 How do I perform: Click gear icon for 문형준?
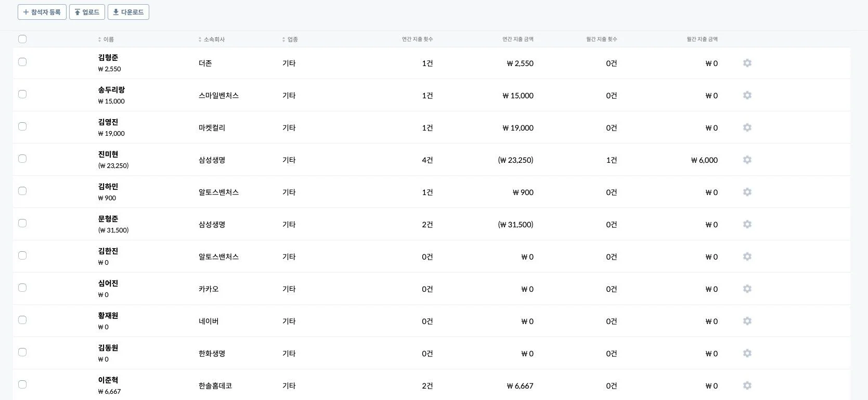click(x=747, y=224)
